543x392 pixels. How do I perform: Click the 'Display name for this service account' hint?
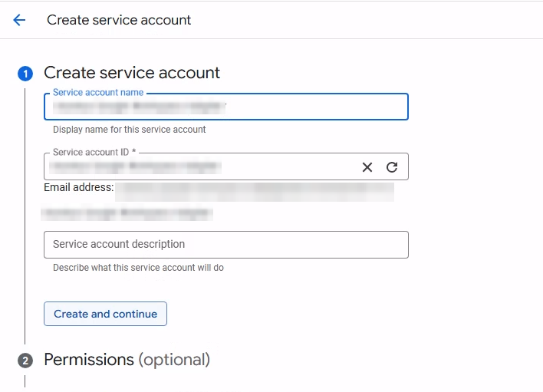129,130
